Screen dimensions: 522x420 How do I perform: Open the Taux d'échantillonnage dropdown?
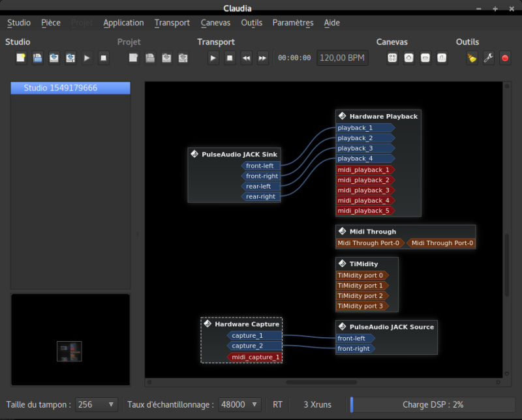(x=239, y=404)
